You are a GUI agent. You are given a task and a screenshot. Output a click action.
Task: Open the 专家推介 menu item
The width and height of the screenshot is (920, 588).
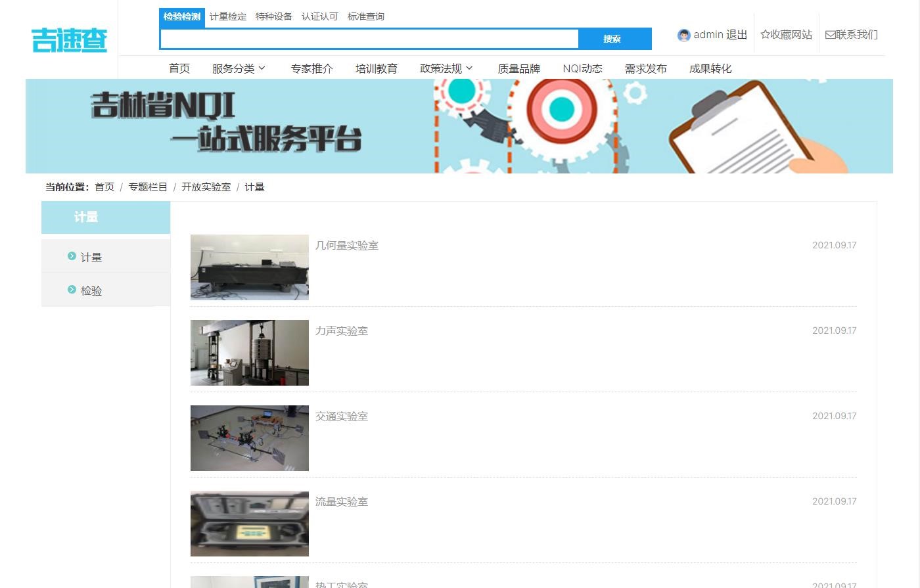point(312,68)
